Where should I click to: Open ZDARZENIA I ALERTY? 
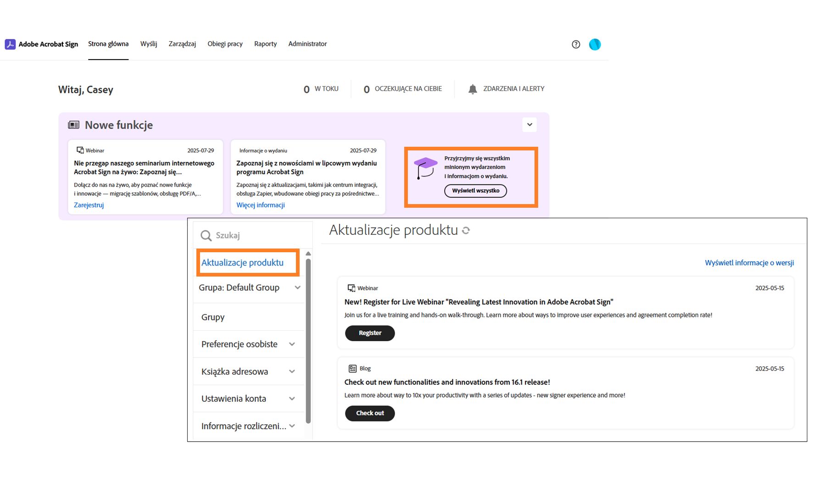coord(506,89)
